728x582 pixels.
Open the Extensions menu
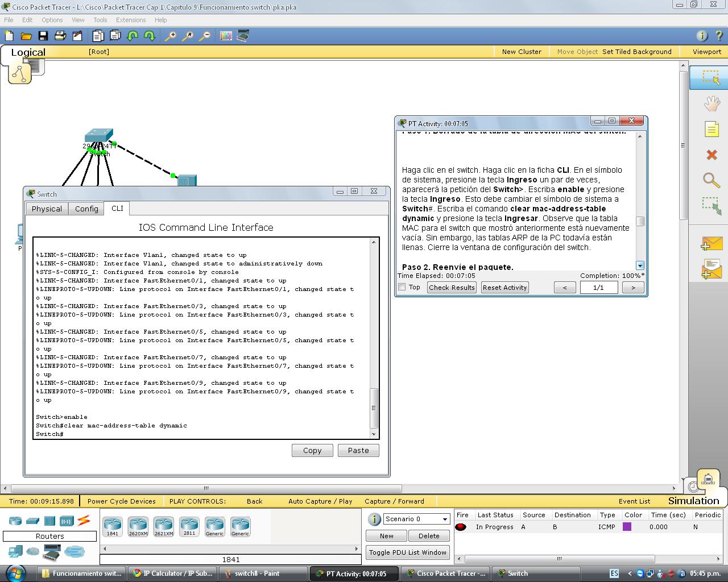click(x=131, y=20)
